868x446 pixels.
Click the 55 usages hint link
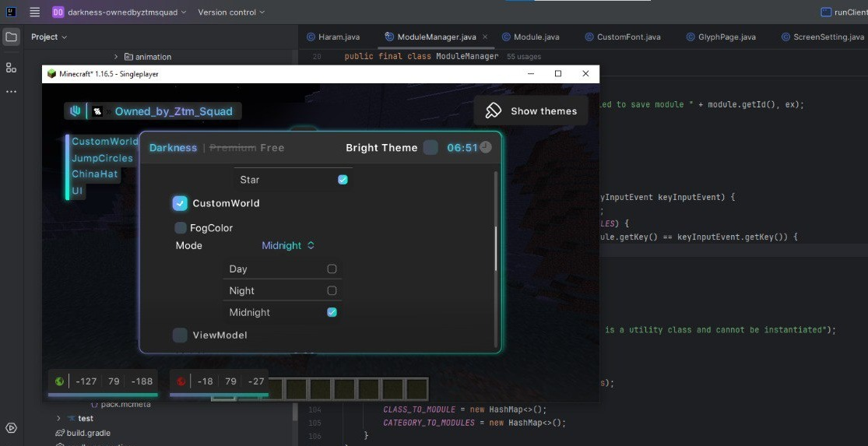(x=524, y=57)
